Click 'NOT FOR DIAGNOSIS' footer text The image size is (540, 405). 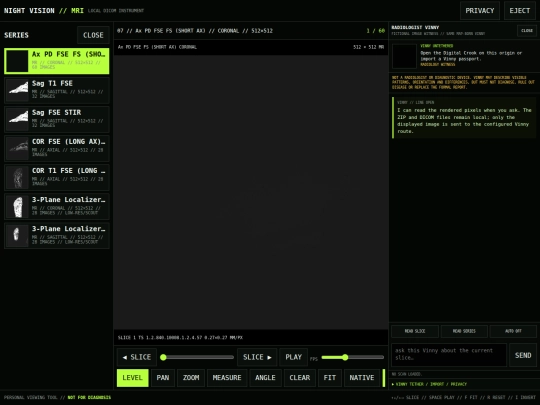pyautogui.click(x=89, y=397)
